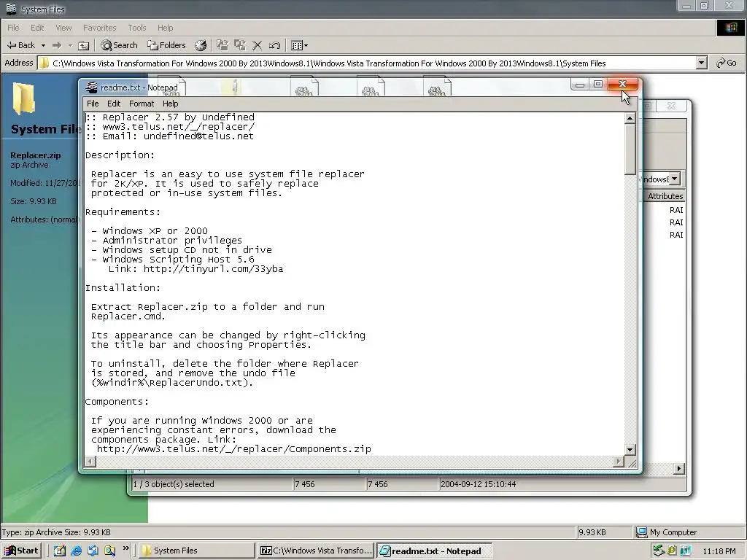
Task: Click the Forward arrow in Explorer toolbar
Action: pyautogui.click(x=57, y=45)
